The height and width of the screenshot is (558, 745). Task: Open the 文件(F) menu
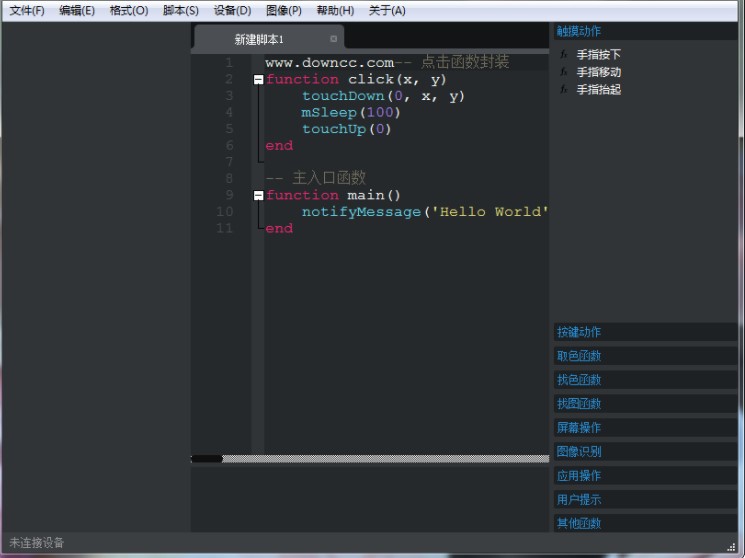coord(27,11)
